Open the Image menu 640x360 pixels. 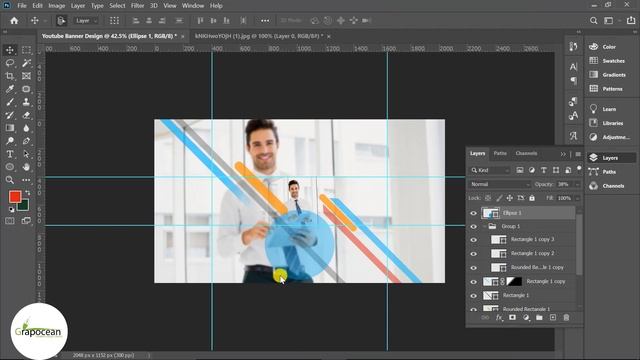coord(57,6)
